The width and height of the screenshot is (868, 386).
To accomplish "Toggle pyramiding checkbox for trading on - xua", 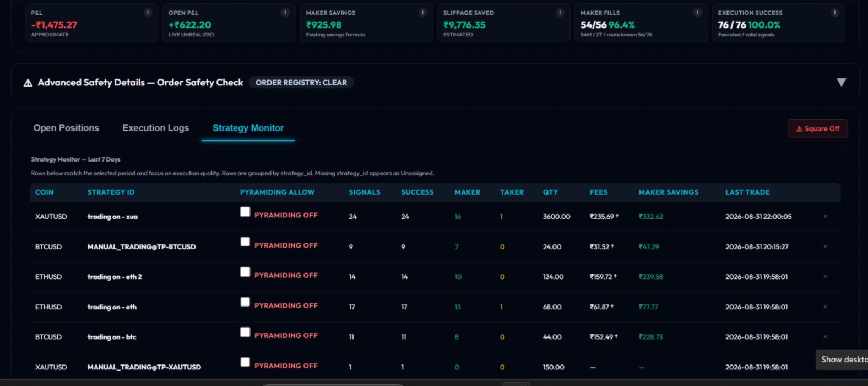I will [x=245, y=212].
